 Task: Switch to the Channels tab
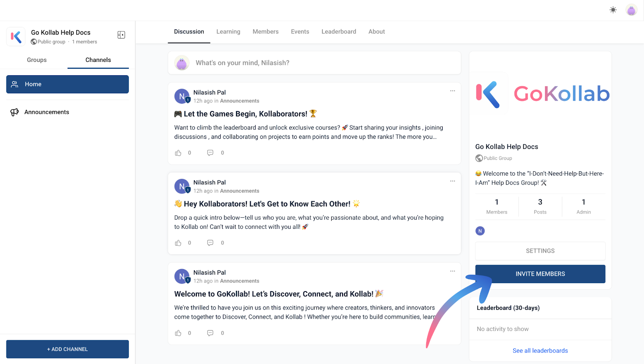point(98,60)
